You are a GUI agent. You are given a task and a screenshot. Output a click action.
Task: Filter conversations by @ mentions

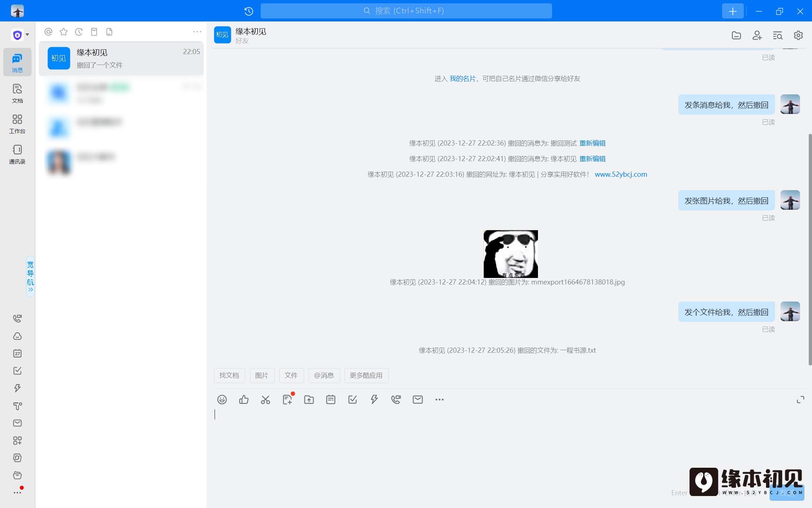[x=48, y=32]
